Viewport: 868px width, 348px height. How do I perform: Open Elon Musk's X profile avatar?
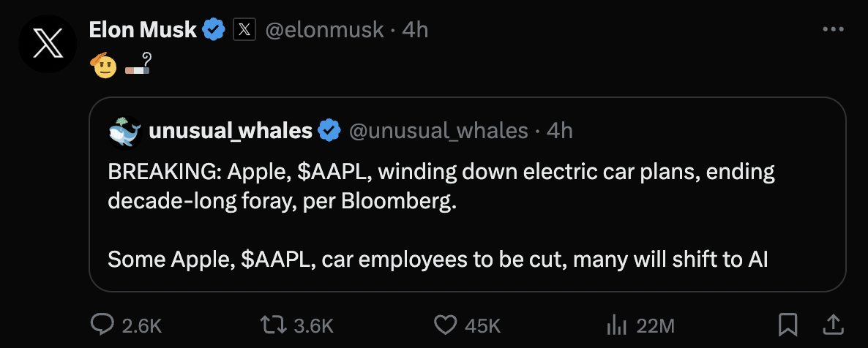pyautogui.click(x=47, y=44)
